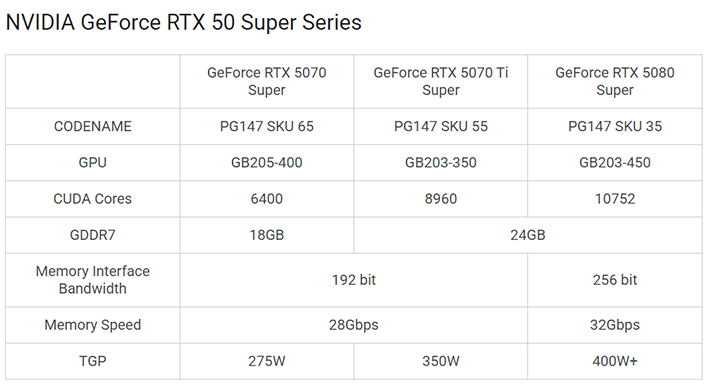Click the 10752 CUDA cores value

[x=615, y=199]
